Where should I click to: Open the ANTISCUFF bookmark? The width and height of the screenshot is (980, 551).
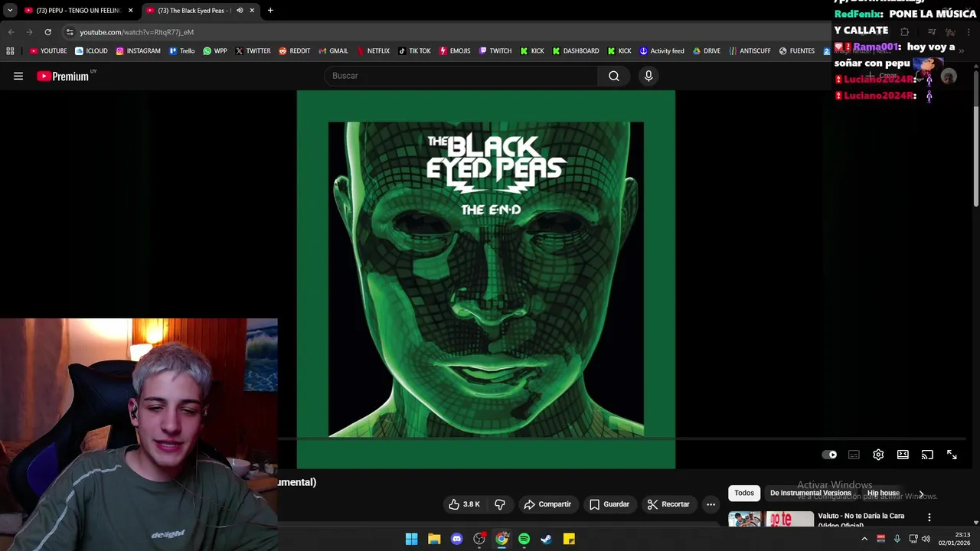(x=750, y=51)
